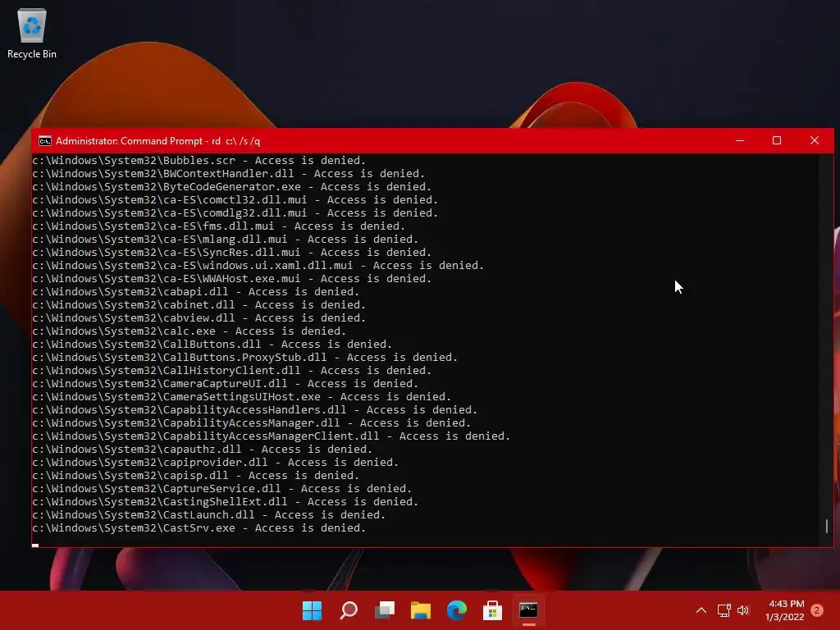
Task: Click the ca-ES\comdlg32.dll.mui line
Action: (x=235, y=213)
